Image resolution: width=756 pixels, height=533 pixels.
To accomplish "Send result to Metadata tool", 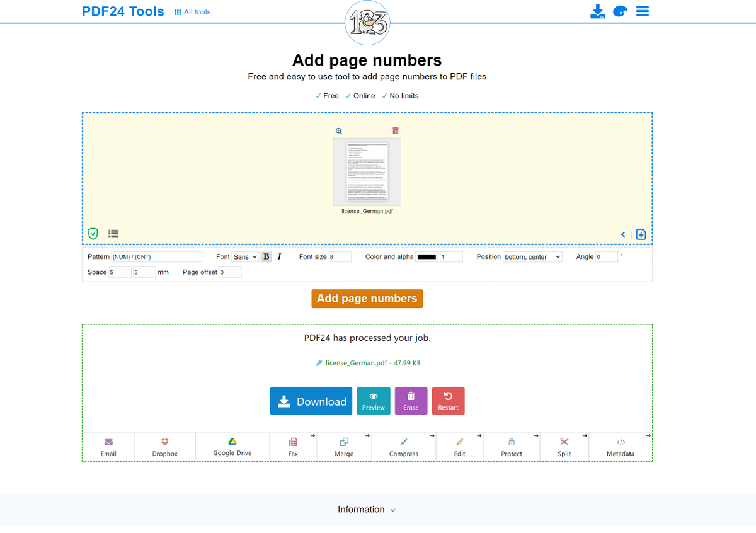I will [x=621, y=447].
